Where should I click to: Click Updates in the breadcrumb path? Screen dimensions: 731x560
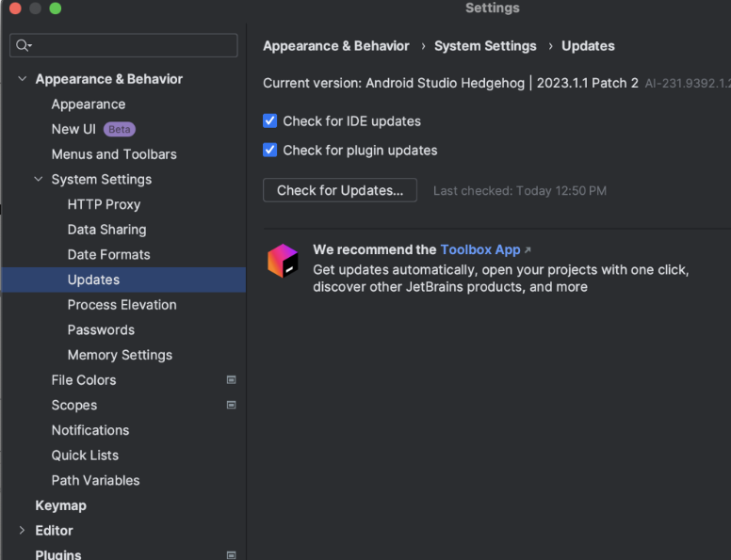click(588, 46)
